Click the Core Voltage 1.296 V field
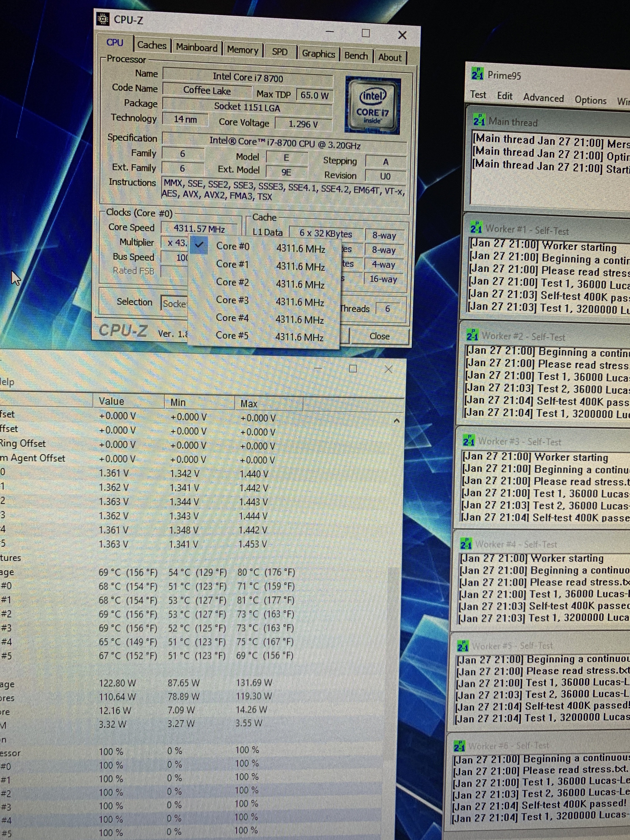The height and width of the screenshot is (840, 630). [303, 124]
